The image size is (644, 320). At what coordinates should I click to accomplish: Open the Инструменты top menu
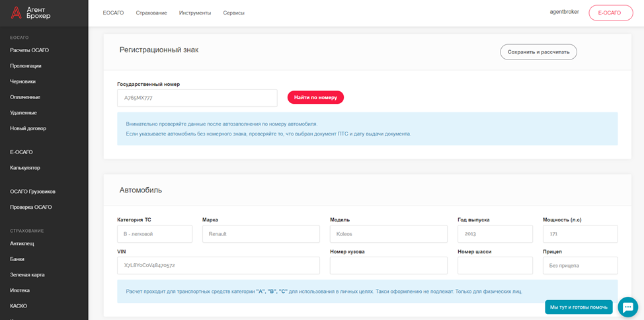click(x=195, y=13)
